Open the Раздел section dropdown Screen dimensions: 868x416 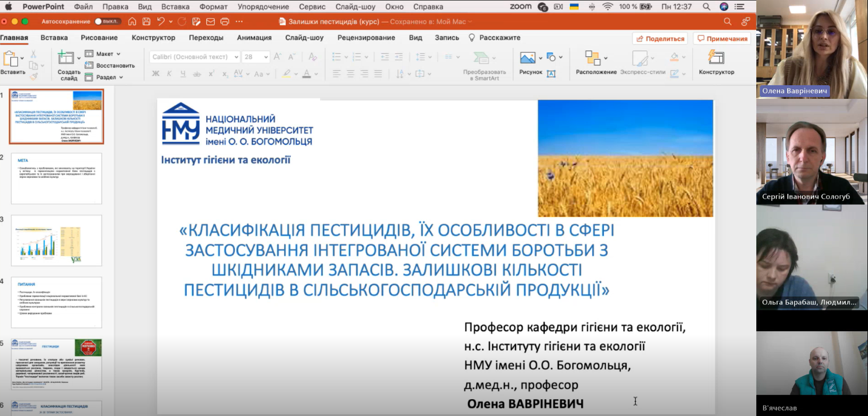click(x=104, y=77)
